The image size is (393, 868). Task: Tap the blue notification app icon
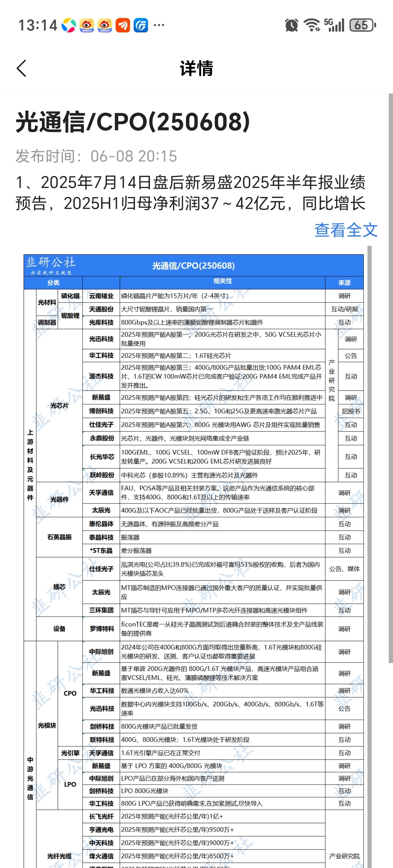pos(141,25)
